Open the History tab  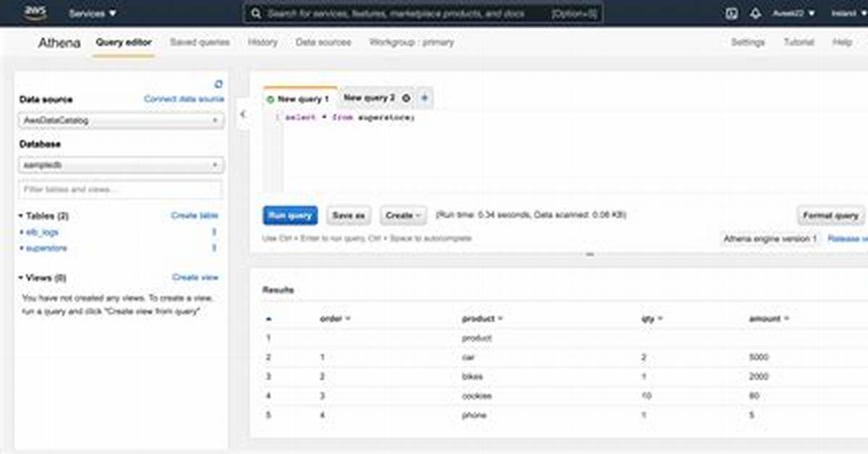coord(263,42)
